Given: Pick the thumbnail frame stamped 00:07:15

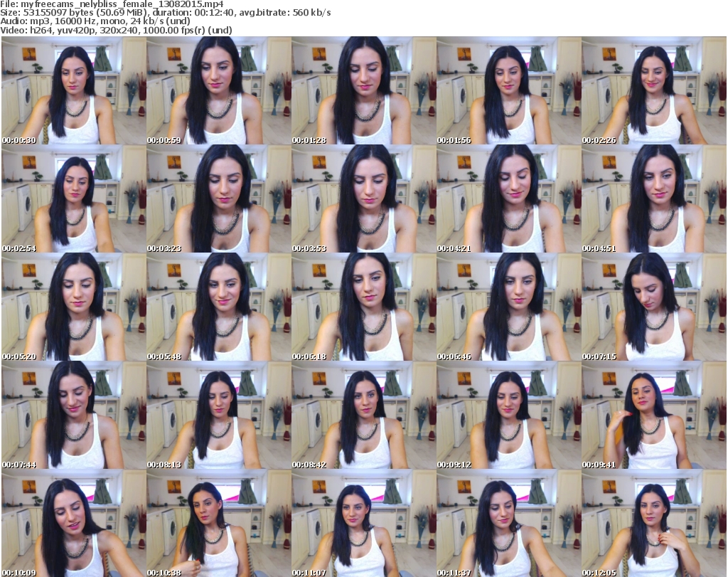Looking at the screenshot, I should coord(654,307).
